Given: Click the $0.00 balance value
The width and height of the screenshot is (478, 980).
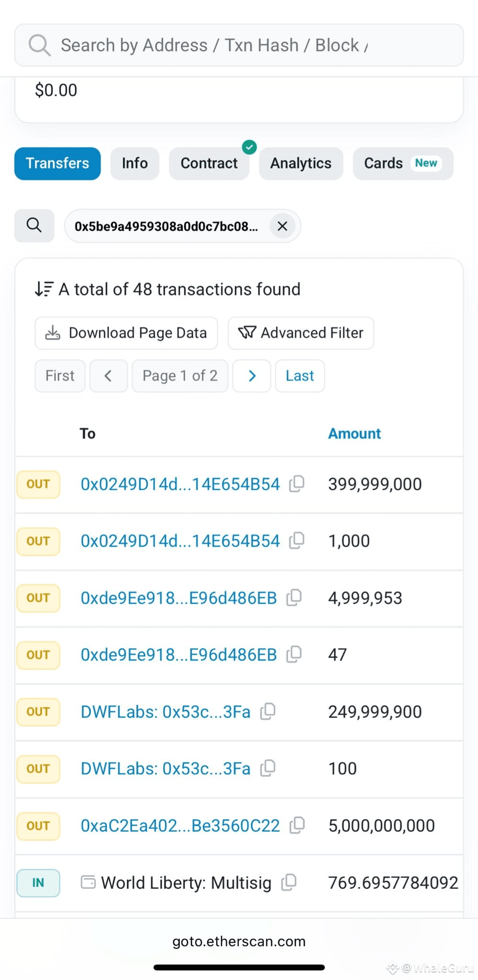Looking at the screenshot, I should tap(56, 90).
